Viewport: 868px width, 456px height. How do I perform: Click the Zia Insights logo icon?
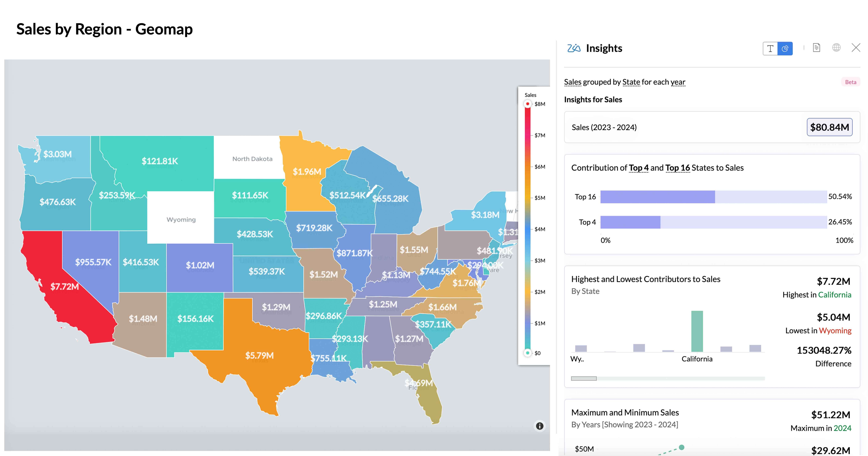tap(574, 48)
